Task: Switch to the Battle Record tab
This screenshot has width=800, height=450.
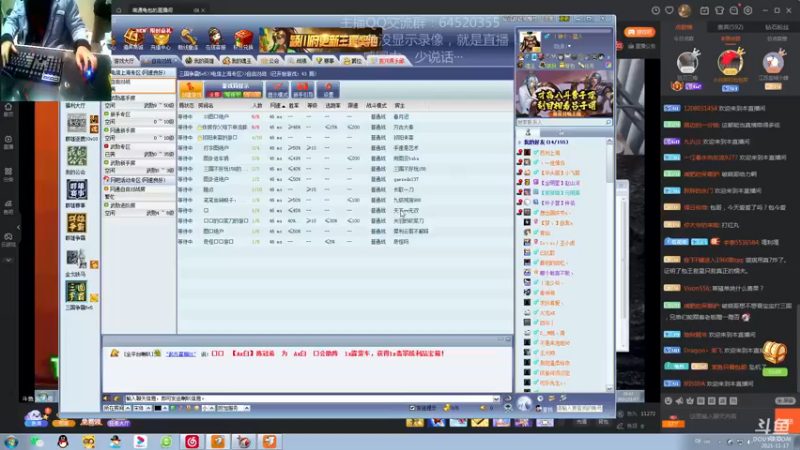Action: 297,61
